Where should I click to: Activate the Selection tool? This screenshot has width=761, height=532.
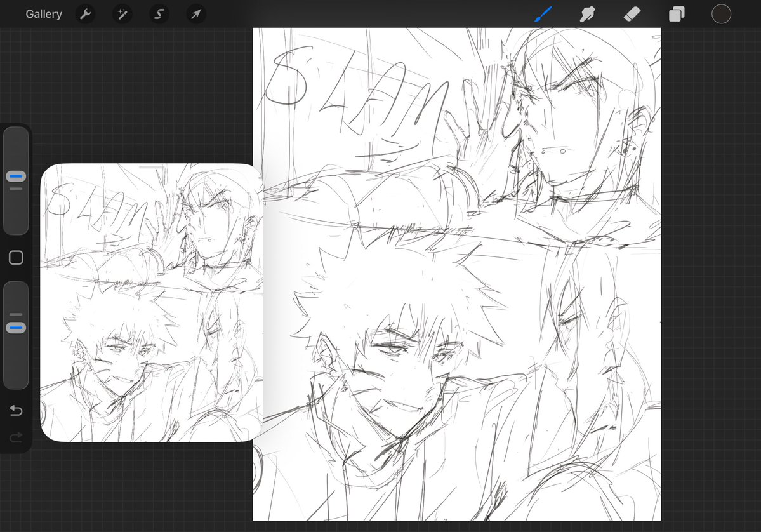pyautogui.click(x=159, y=14)
